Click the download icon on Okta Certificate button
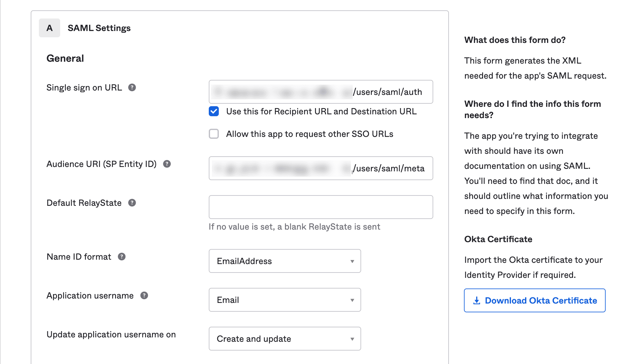Screen dimensions: 642x364 (476, 300)
